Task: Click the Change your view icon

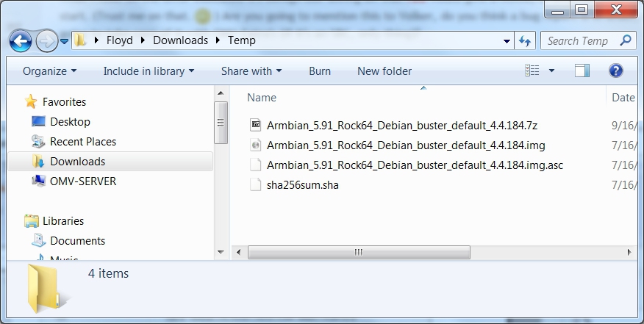Action: click(532, 71)
